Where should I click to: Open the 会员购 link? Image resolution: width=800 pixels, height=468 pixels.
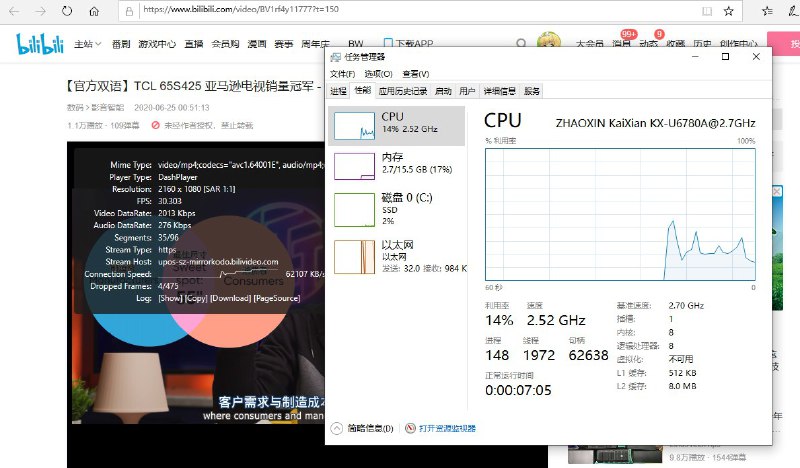click(226, 44)
